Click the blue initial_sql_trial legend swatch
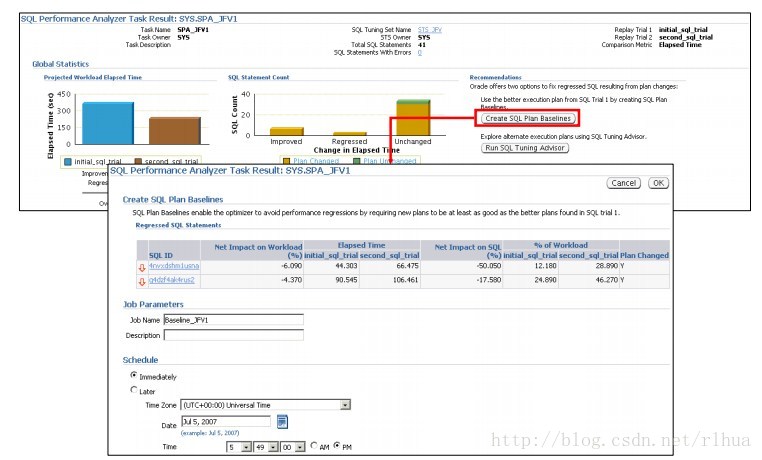Image resolution: width=762 pixels, height=460 pixels. (68, 161)
